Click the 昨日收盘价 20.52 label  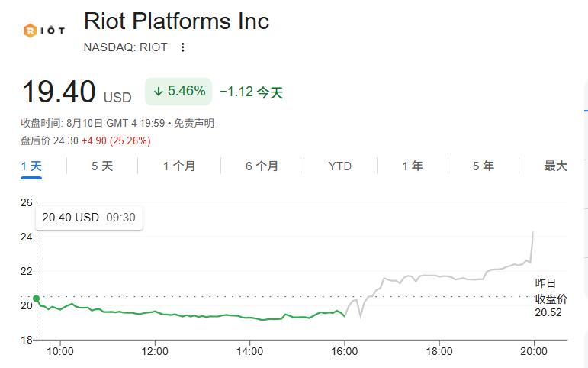coord(551,298)
